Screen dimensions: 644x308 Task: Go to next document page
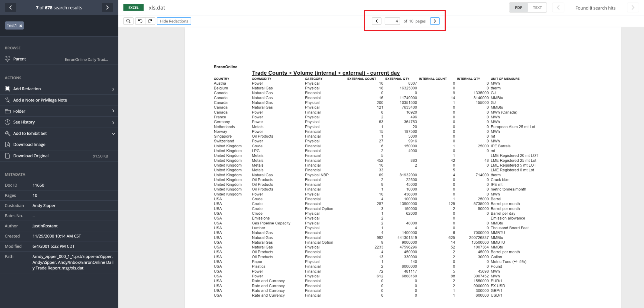[x=435, y=21]
